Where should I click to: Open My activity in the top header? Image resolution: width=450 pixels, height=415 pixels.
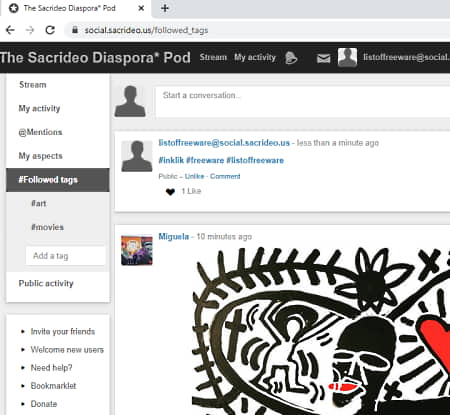pyautogui.click(x=255, y=57)
